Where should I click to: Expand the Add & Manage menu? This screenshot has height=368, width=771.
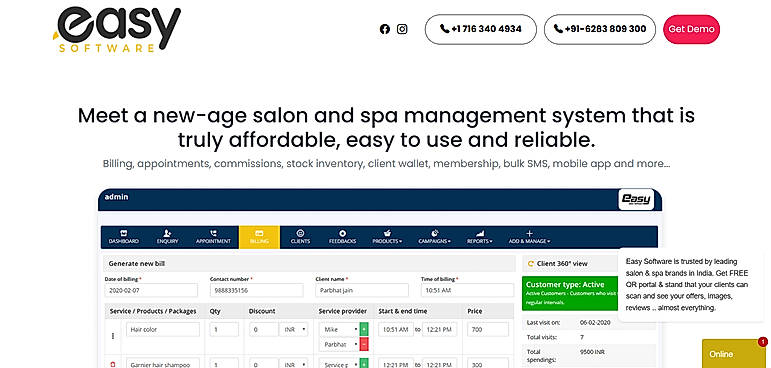pyautogui.click(x=529, y=237)
